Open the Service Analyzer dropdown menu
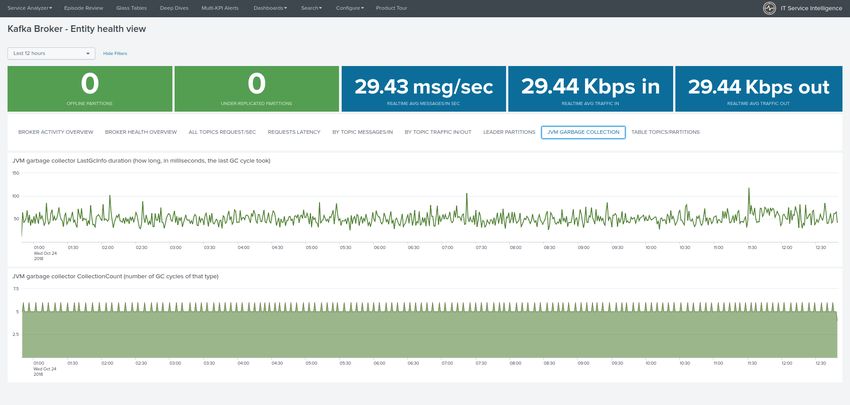Viewport: 850px width, 405px height. click(30, 8)
